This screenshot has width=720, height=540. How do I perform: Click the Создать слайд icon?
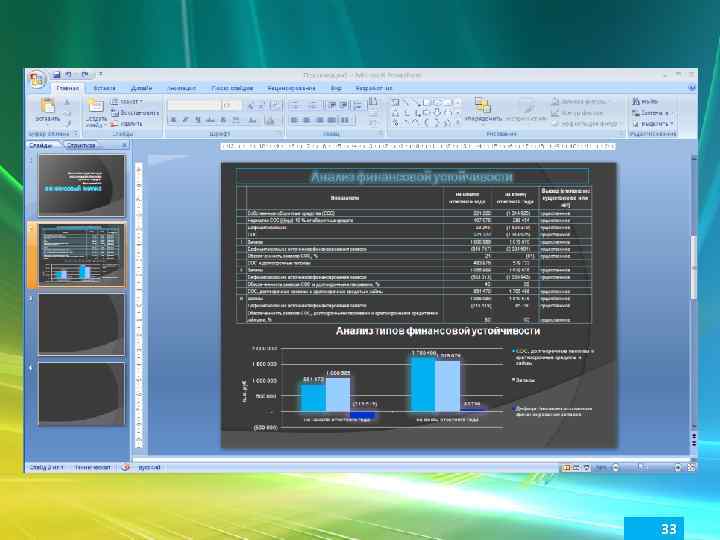[96, 106]
